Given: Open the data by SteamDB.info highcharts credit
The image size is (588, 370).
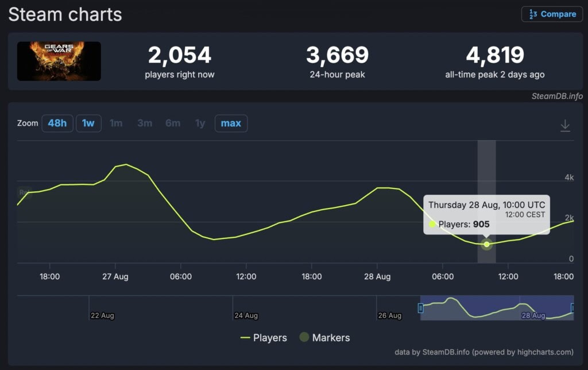Looking at the screenshot, I should point(483,352).
